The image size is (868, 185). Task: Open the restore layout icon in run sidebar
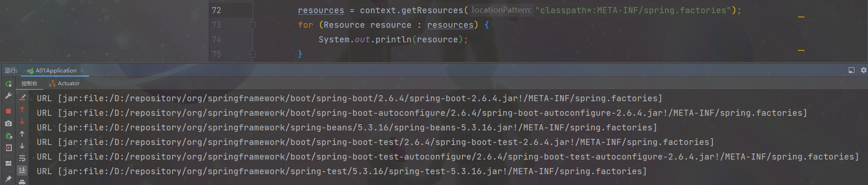coord(8,163)
